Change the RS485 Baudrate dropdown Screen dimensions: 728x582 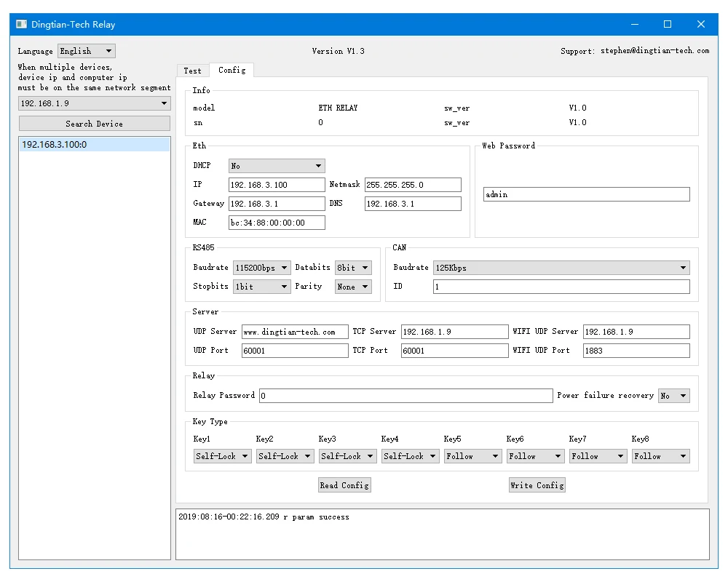(261, 268)
